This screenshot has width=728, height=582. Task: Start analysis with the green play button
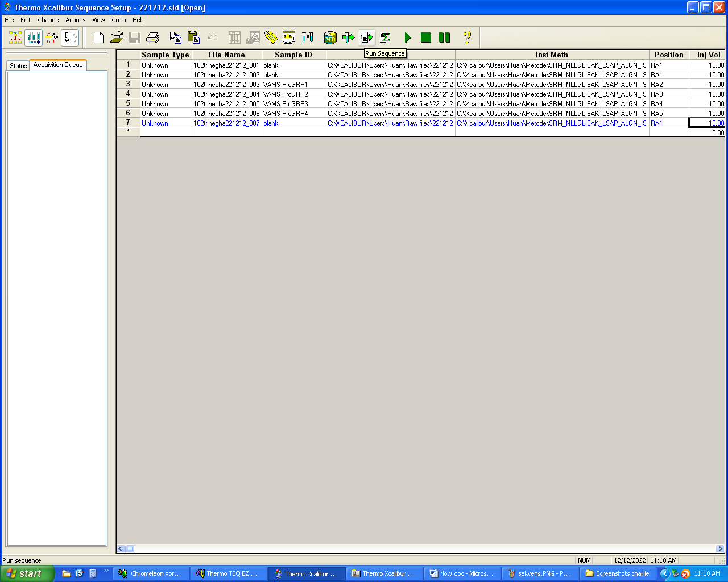click(x=408, y=38)
